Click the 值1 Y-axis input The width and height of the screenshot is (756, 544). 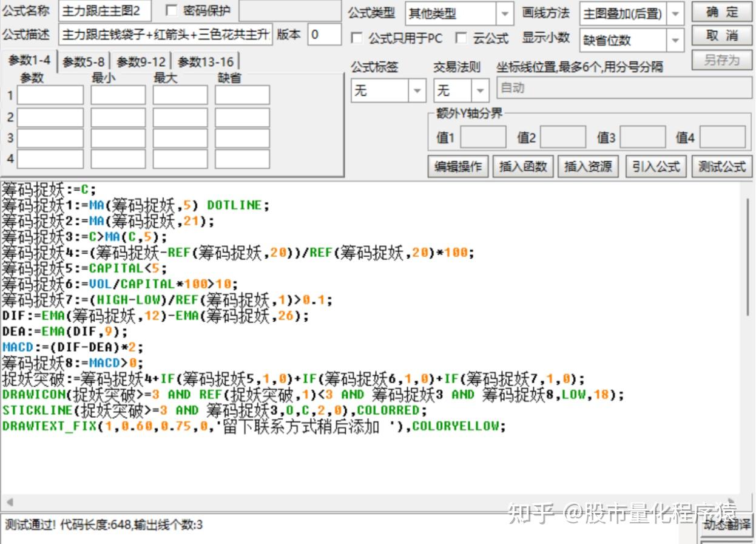pyautogui.click(x=483, y=137)
